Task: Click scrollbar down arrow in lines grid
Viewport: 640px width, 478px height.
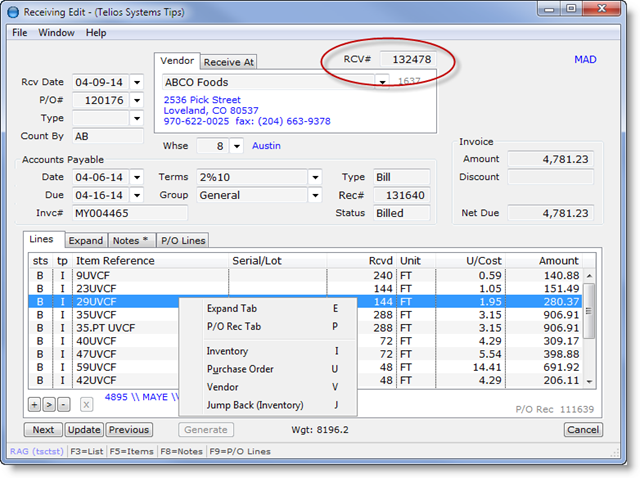Action: 590,381
